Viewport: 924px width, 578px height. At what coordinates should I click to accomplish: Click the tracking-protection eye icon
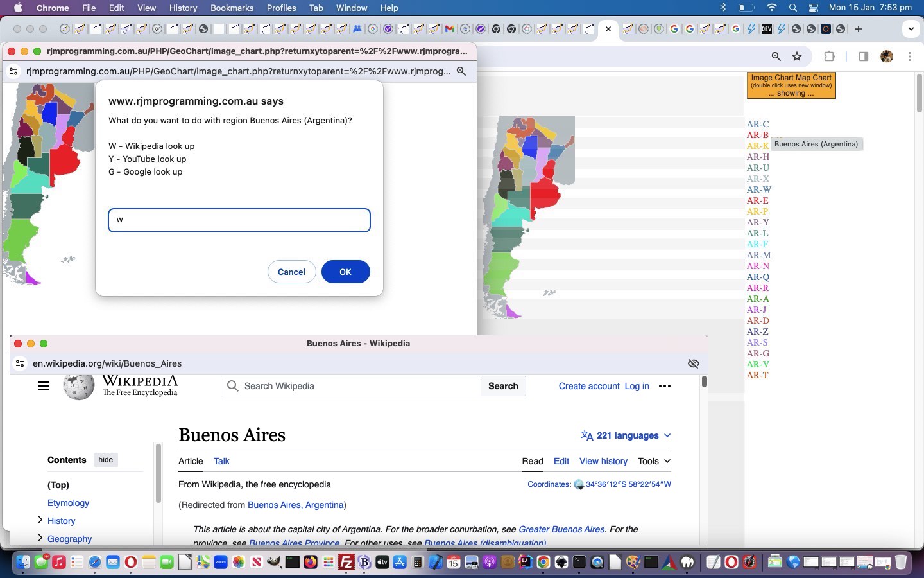(693, 363)
